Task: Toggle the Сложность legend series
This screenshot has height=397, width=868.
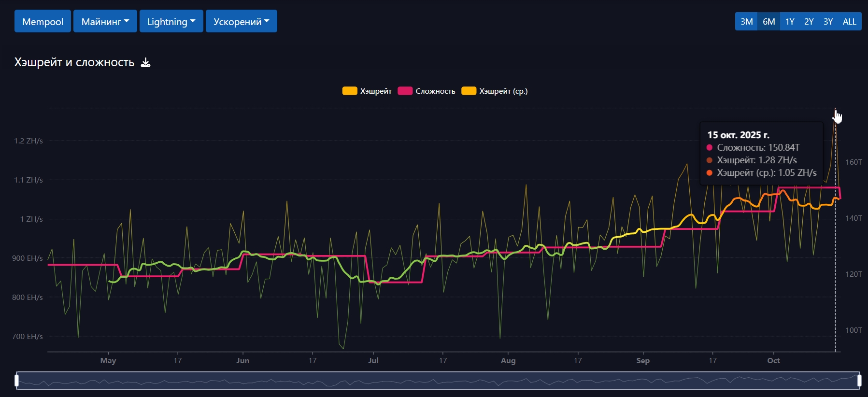Action: click(435, 91)
